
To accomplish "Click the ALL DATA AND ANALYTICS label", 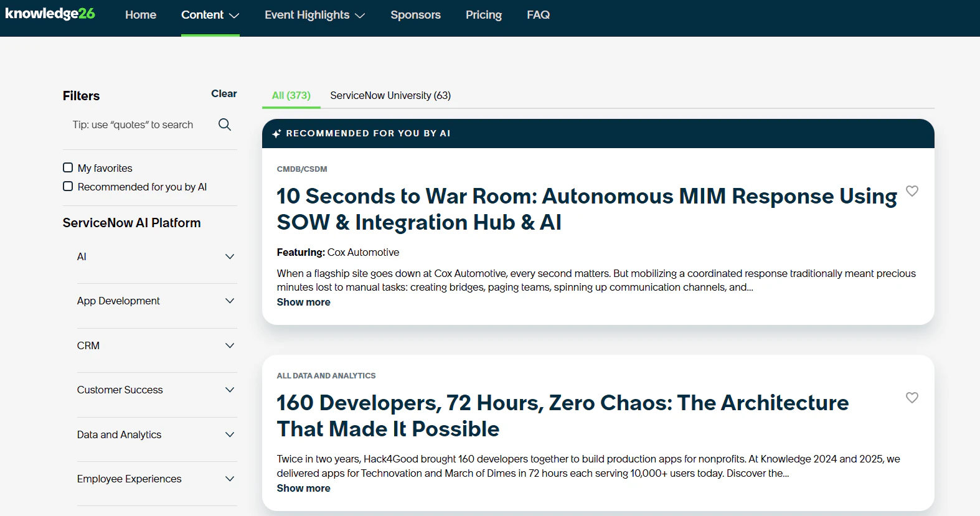I will point(326,376).
